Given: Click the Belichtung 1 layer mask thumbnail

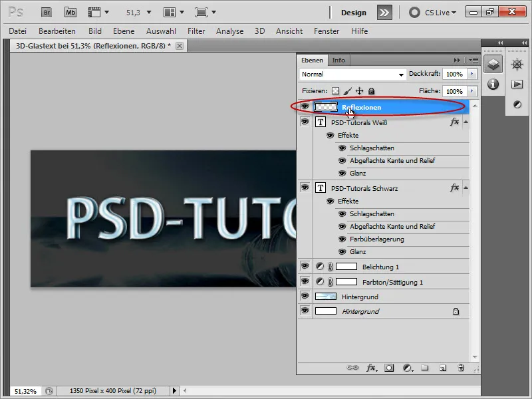Looking at the screenshot, I should (346, 267).
